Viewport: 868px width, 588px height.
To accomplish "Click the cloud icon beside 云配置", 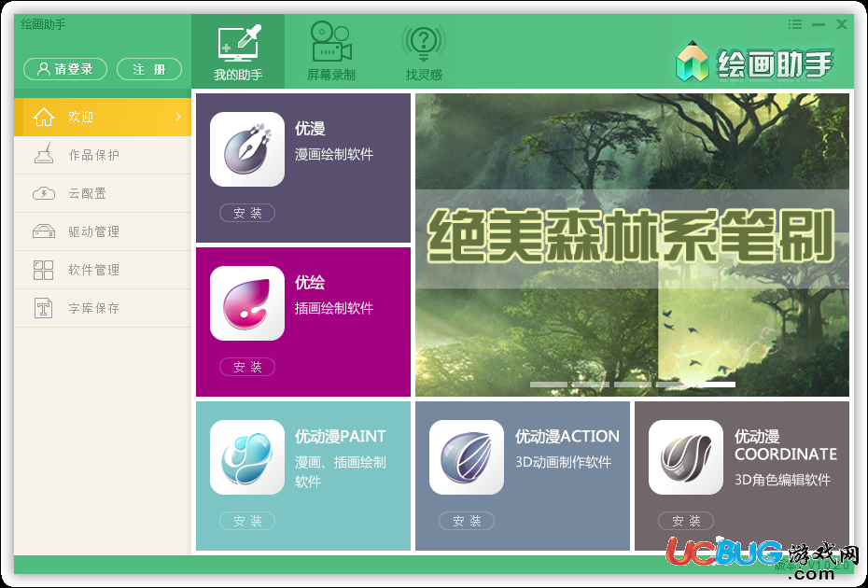I will point(44,193).
